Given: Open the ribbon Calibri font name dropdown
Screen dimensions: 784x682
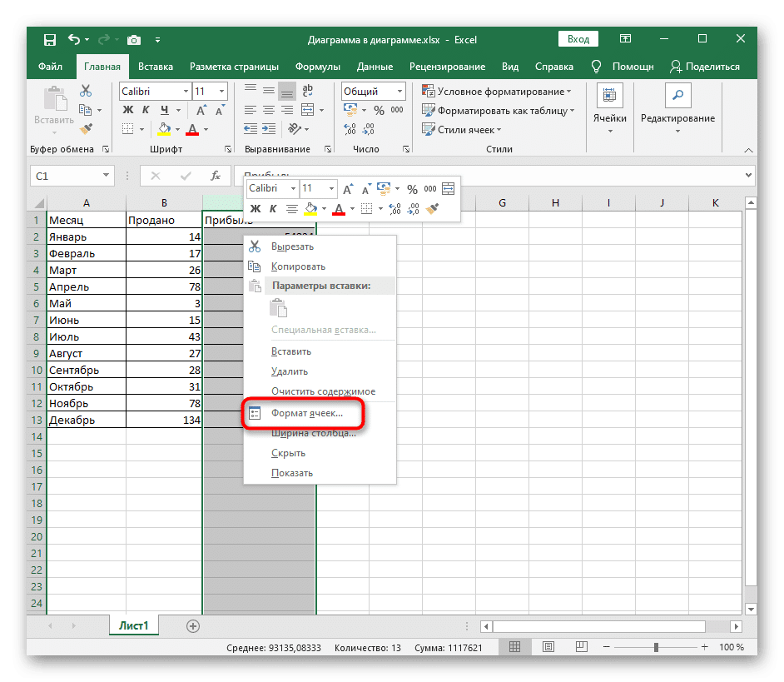Looking at the screenshot, I should pos(184,92).
